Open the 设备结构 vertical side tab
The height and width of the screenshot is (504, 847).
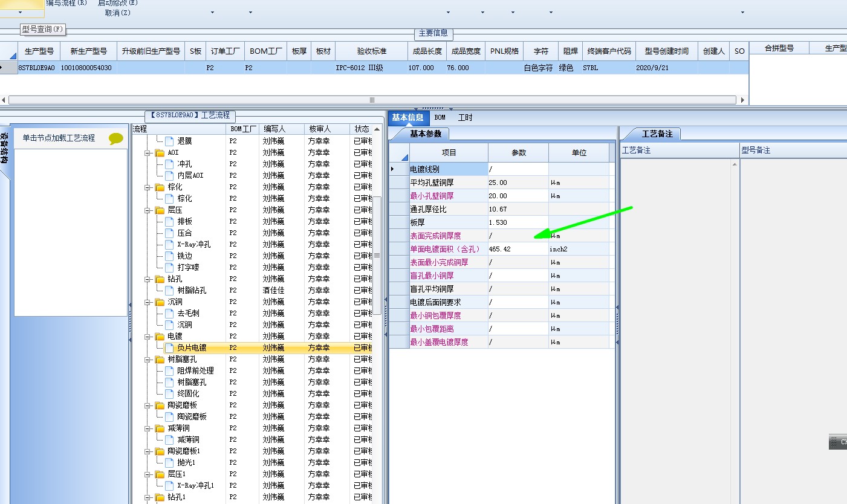click(4, 149)
